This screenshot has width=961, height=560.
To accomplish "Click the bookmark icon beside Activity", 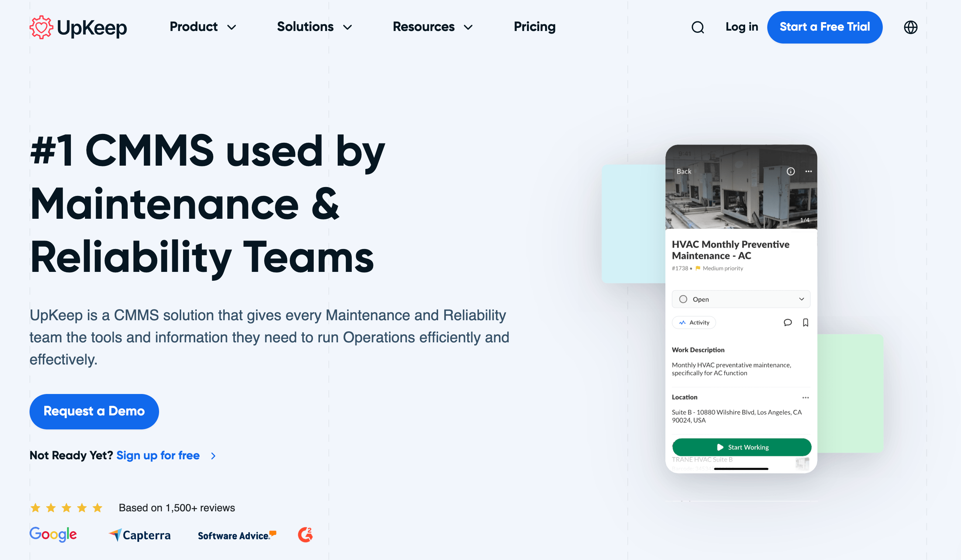I will pos(805,322).
